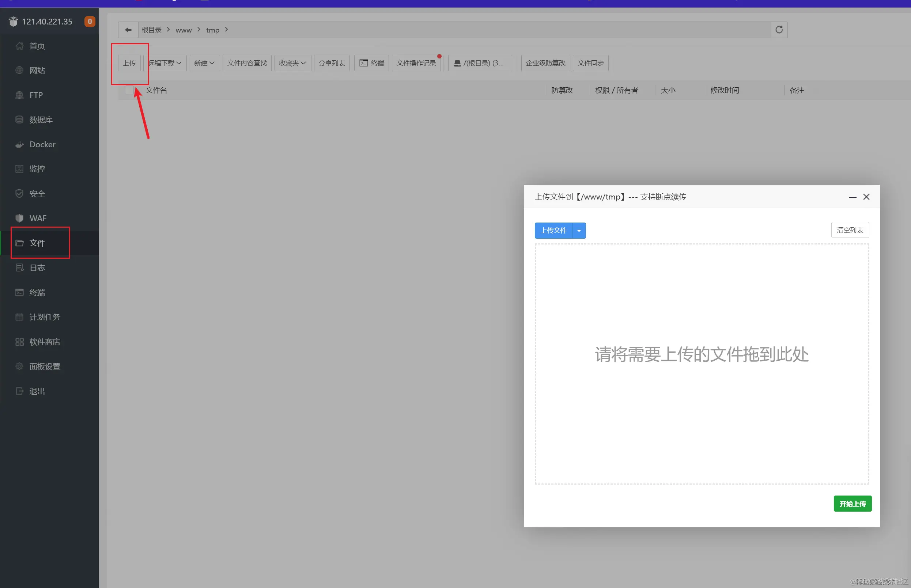Open the Docker sidebar icon
Viewport: 911px width, 588px height.
pos(19,145)
